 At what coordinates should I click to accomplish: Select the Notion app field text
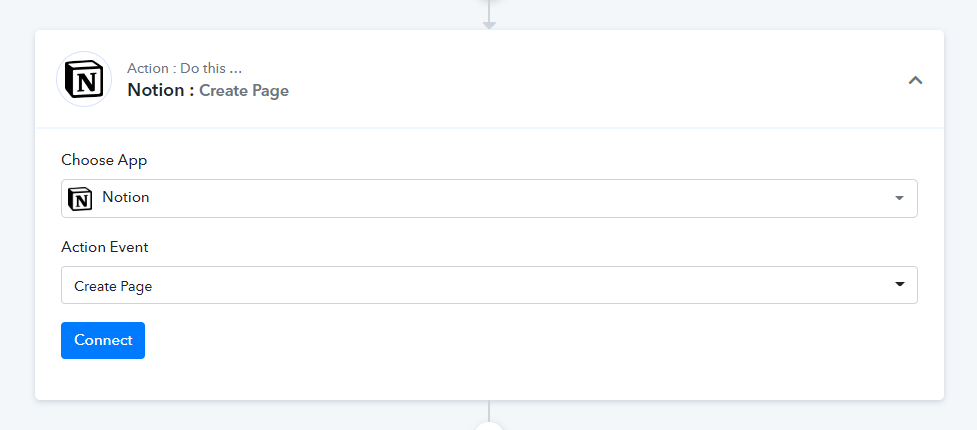pyautogui.click(x=126, y=198)
